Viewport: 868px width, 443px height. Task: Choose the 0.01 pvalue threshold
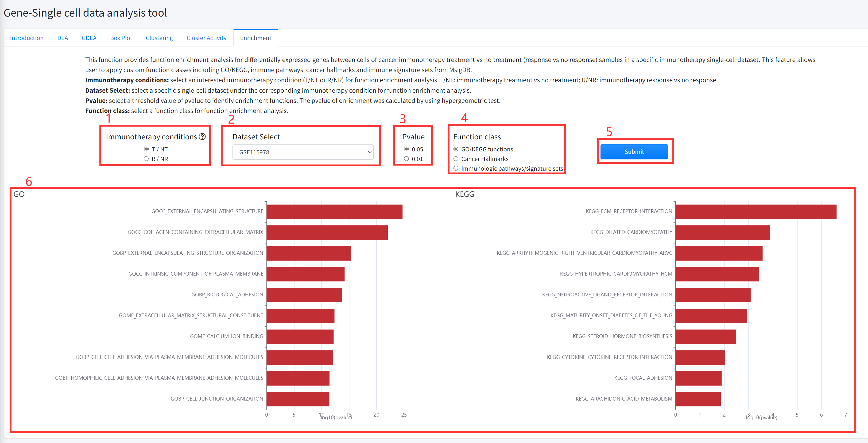406,159
